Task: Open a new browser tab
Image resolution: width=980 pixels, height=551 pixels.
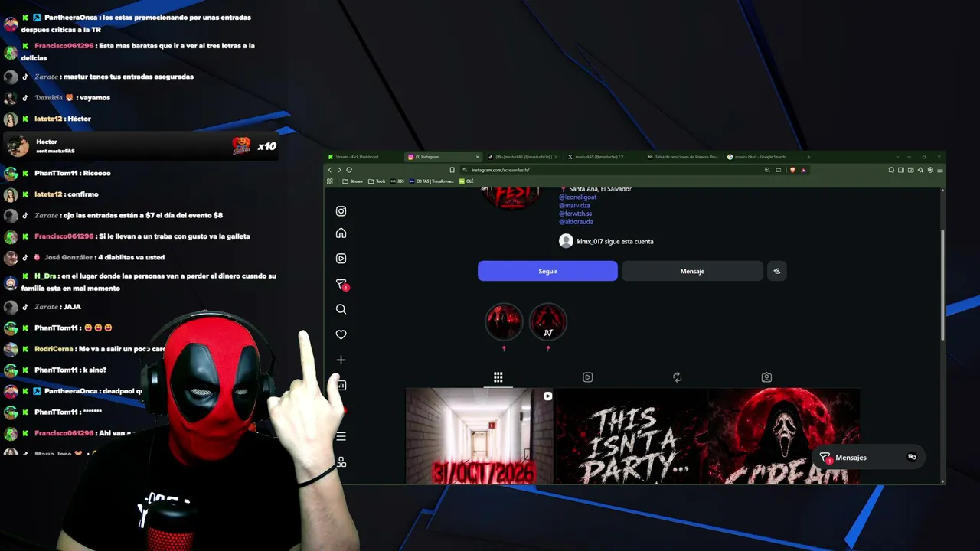Action: pyautogui.click(x=808, y=157)
